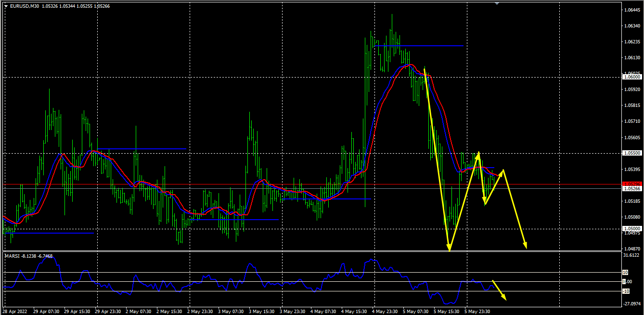644x315 pixels.
Task: Click the 28 Apr 2022 date label
Action: (14, 312)
